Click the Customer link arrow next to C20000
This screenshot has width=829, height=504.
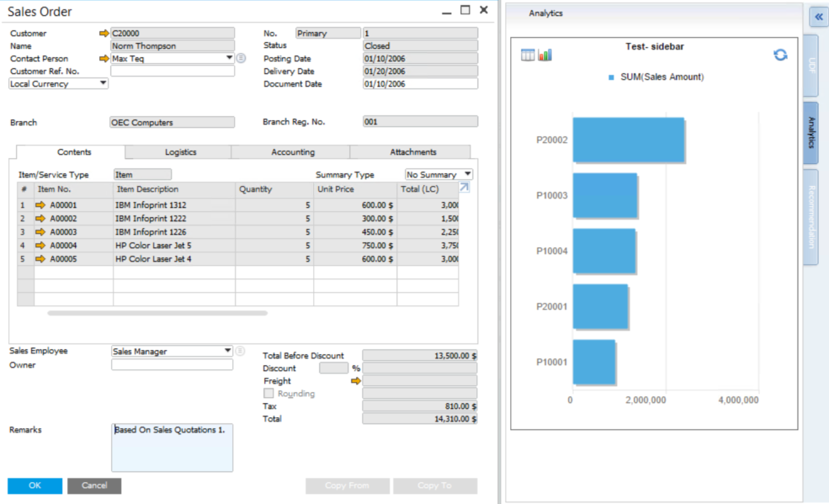(x=104, y=34)
